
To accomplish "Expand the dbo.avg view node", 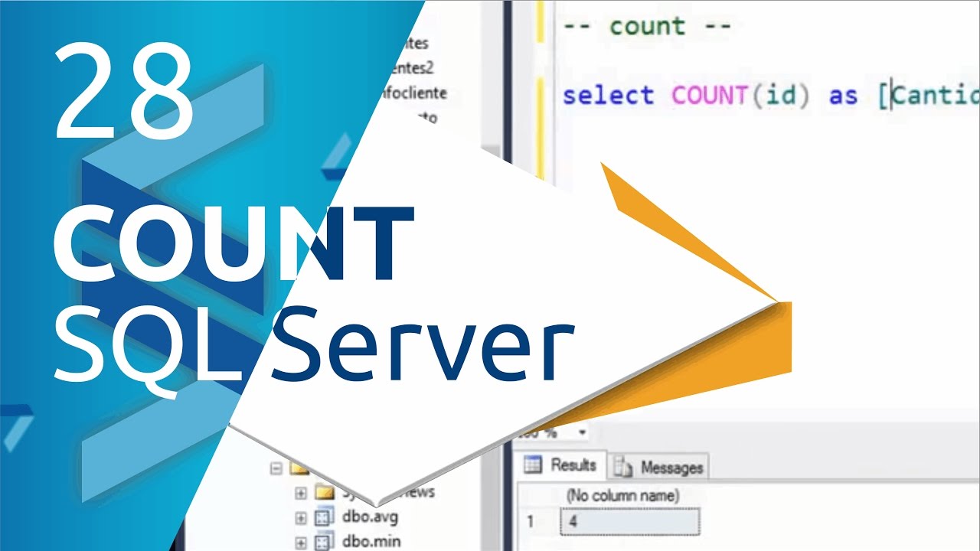I will click(301, 518).
